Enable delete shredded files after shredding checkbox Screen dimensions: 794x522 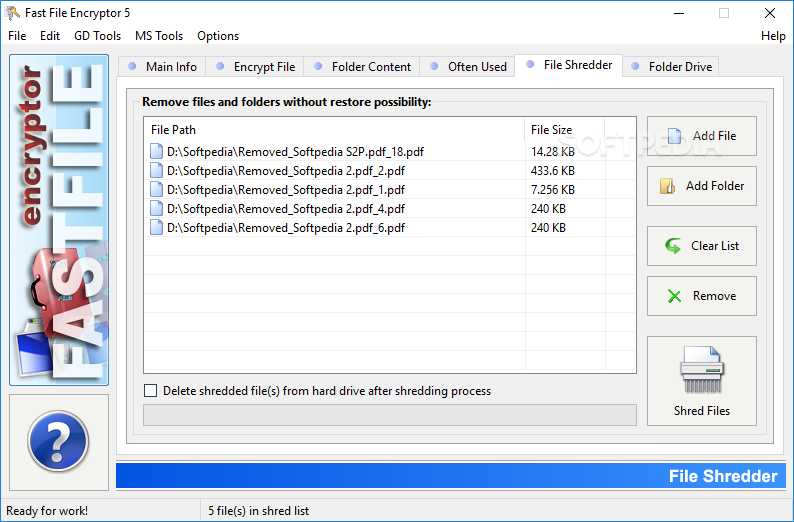tap(150, 390)
